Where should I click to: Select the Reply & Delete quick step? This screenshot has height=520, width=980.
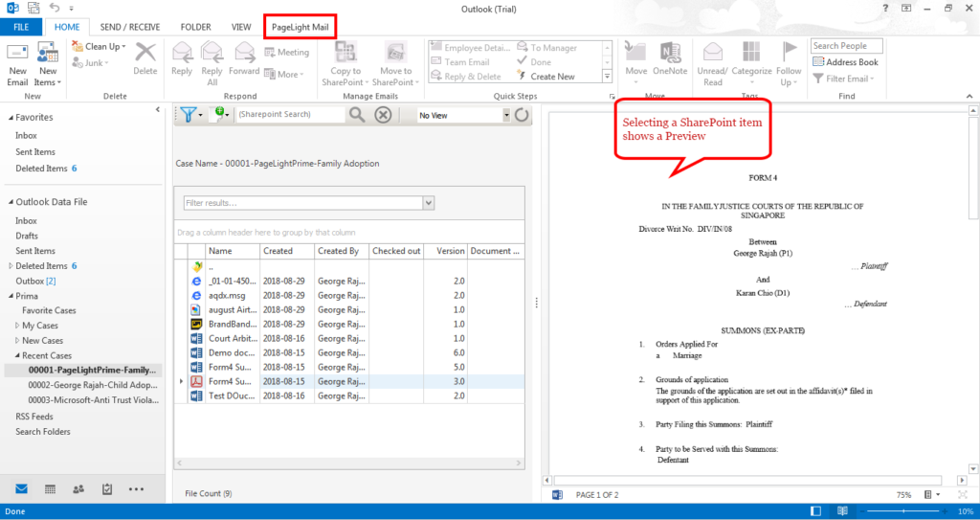[x=466, y=77]
